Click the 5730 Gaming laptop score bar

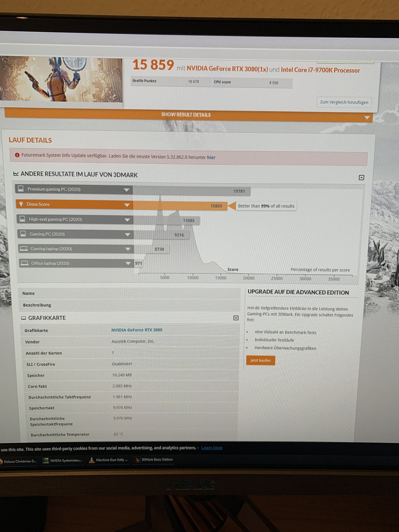tap(151, 249)
